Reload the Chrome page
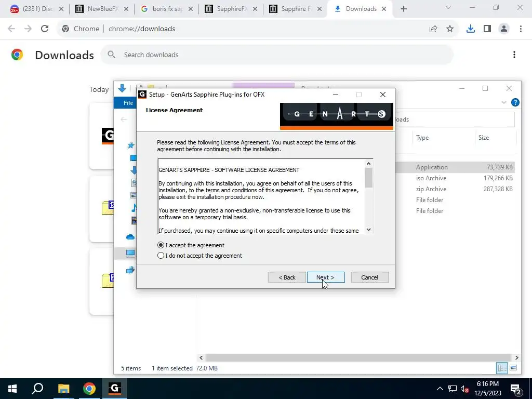Viewport: 532px width, 399px height. click(45, 29)
